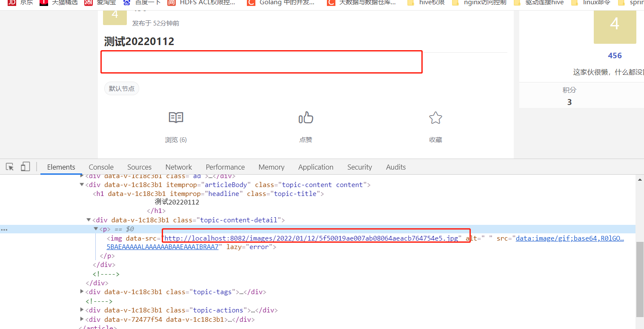Expand the topic-tags div node
The height and width of the screenshot is (329, 644).
point(82,292)
